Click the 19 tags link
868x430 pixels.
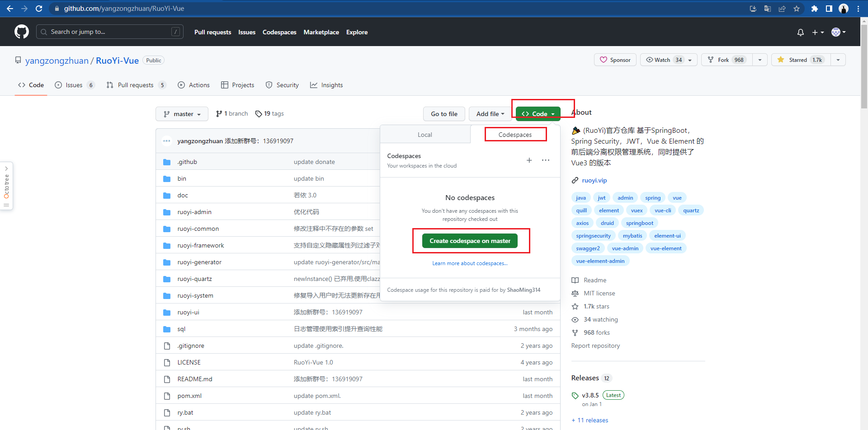(270, 113)
